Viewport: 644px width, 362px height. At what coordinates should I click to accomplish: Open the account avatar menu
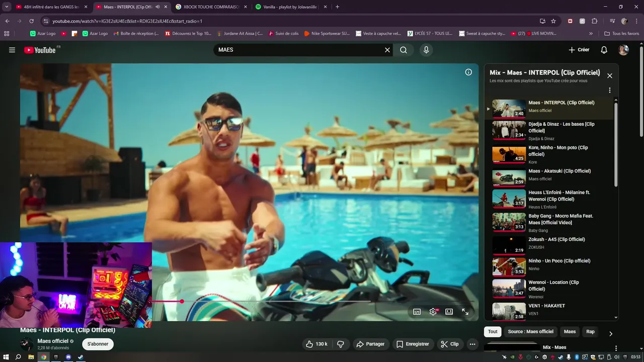(623, 50)
